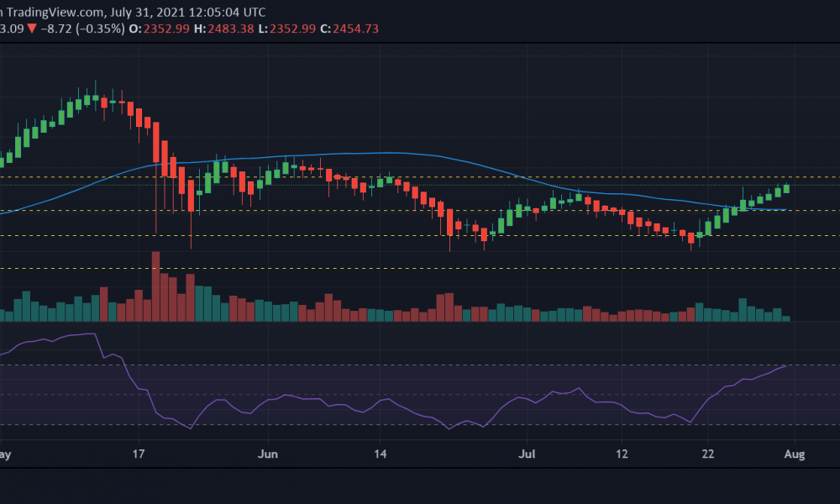Click the open price O:2352.99
The width and height of the screenshot is (840, 504).
pos(159,29)
